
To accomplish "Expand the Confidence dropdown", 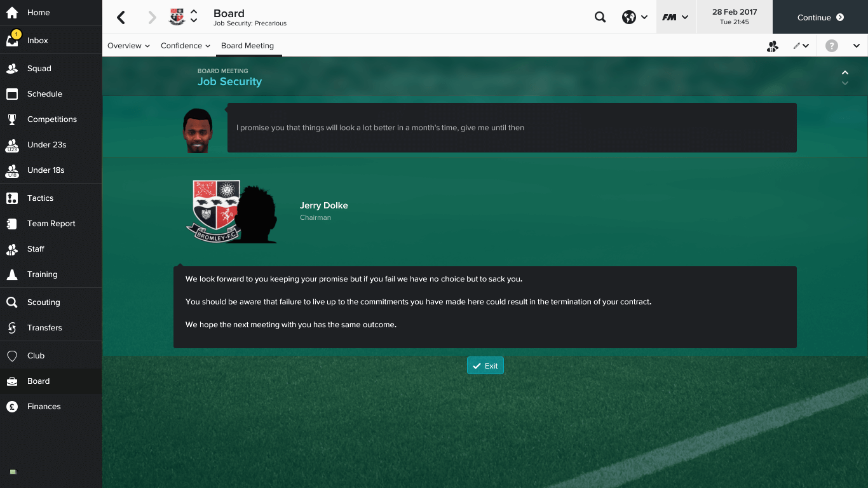I will (186, 46).
